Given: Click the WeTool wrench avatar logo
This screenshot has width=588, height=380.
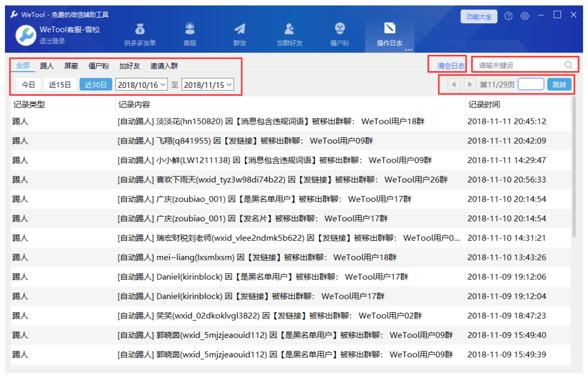Looking at the screenshot, I should tap(26, 35).
